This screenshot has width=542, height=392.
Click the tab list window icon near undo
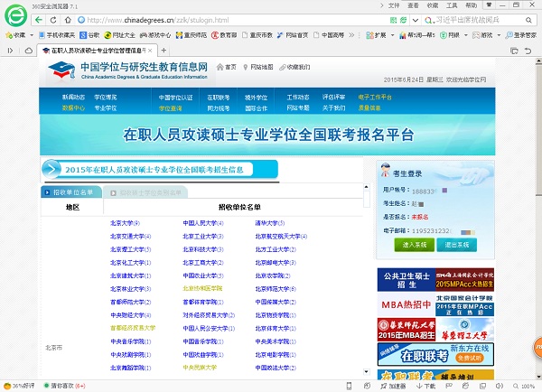click(x=514, y=51)
